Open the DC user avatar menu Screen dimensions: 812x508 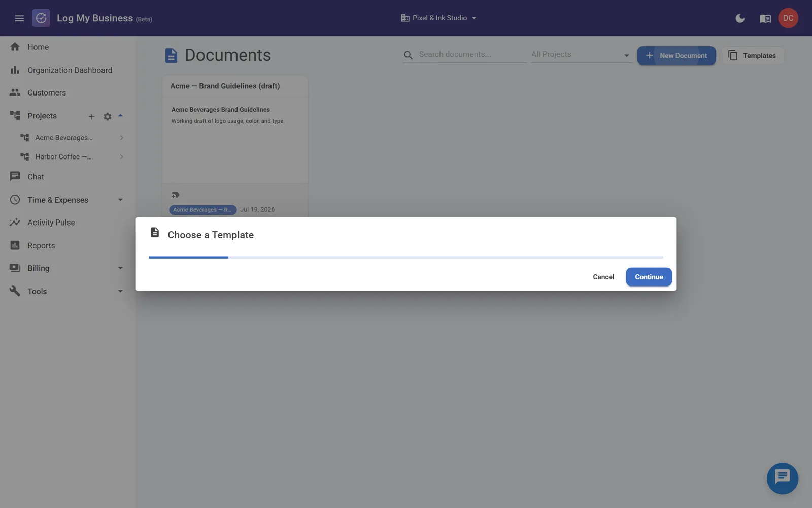click(788, 18)
